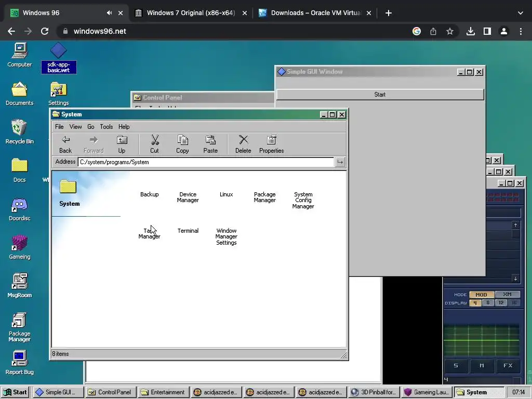Switch to Simple GUI taskbar item
The height and width of the screenshot is (399, 532).
[x=59, y=392]
